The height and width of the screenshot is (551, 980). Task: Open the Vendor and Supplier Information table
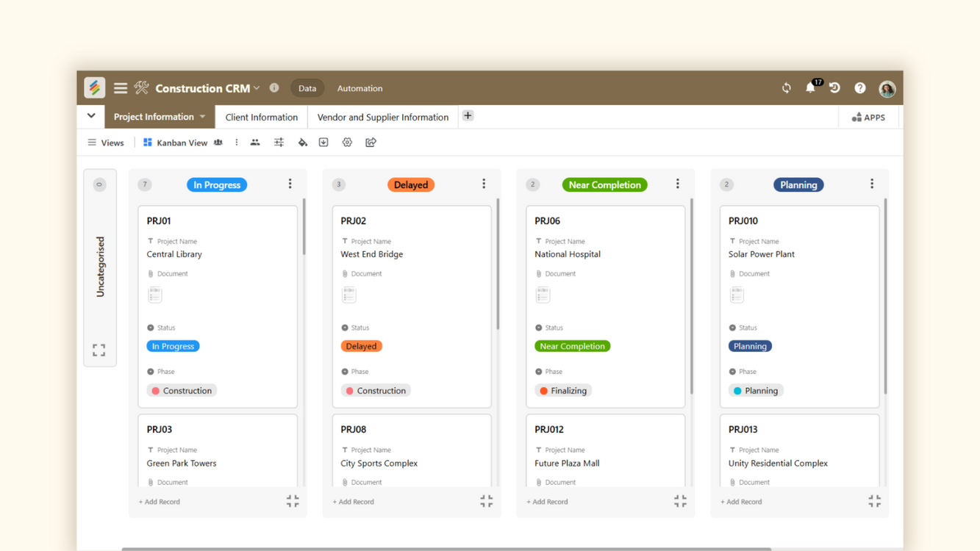click(383, 117)
